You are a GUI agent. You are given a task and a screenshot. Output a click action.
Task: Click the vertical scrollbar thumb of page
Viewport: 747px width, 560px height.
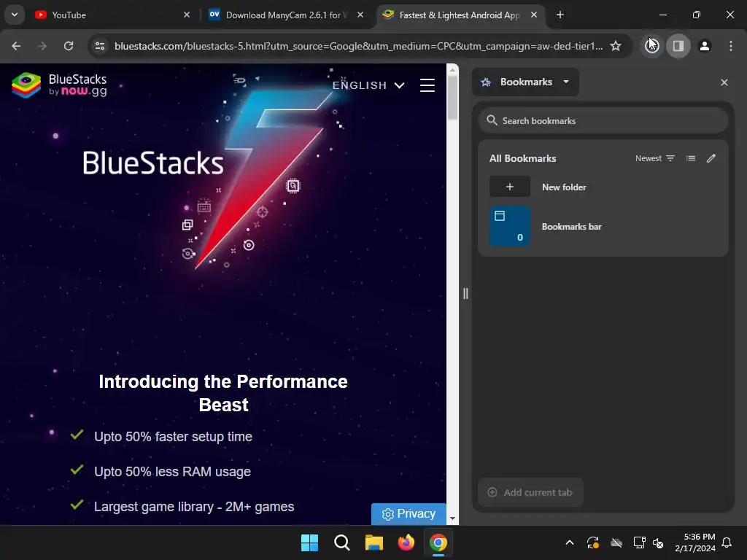(452, 97)
